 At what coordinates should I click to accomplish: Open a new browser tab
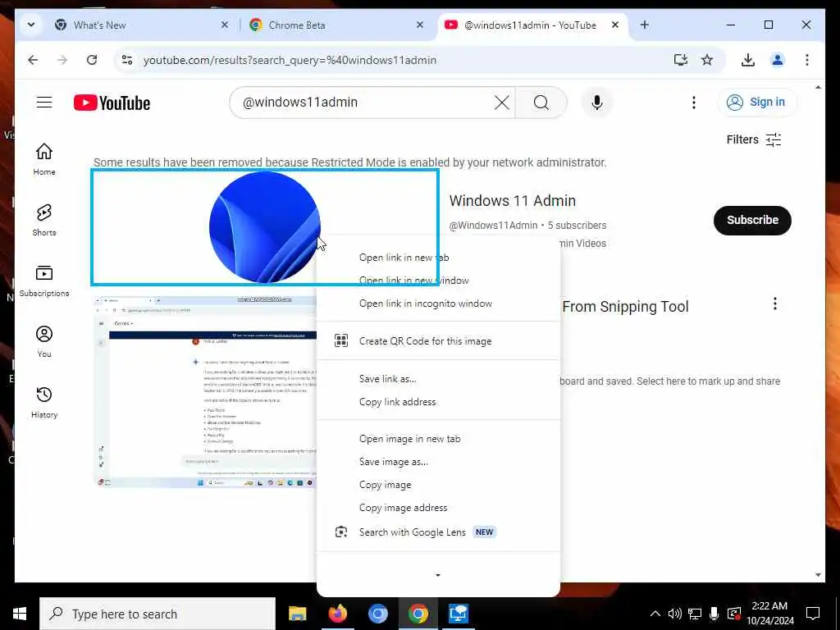click(x=645, y=25)
